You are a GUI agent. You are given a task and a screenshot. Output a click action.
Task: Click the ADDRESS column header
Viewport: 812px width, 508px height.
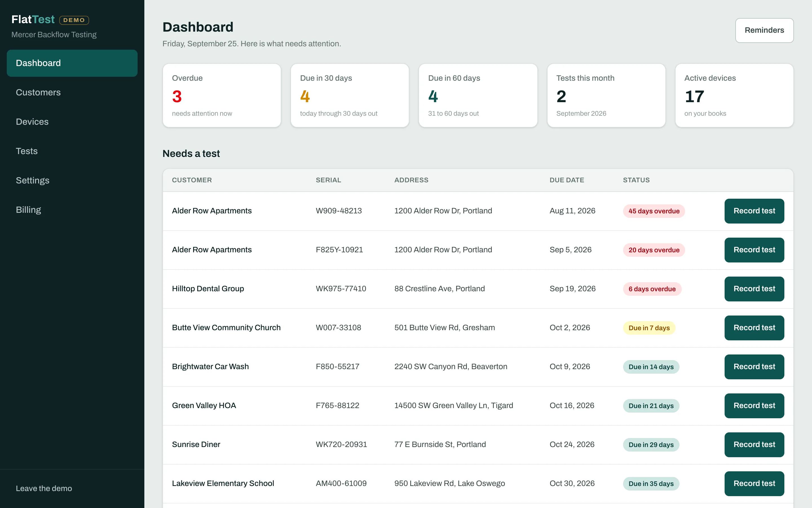tap(411, 180)
